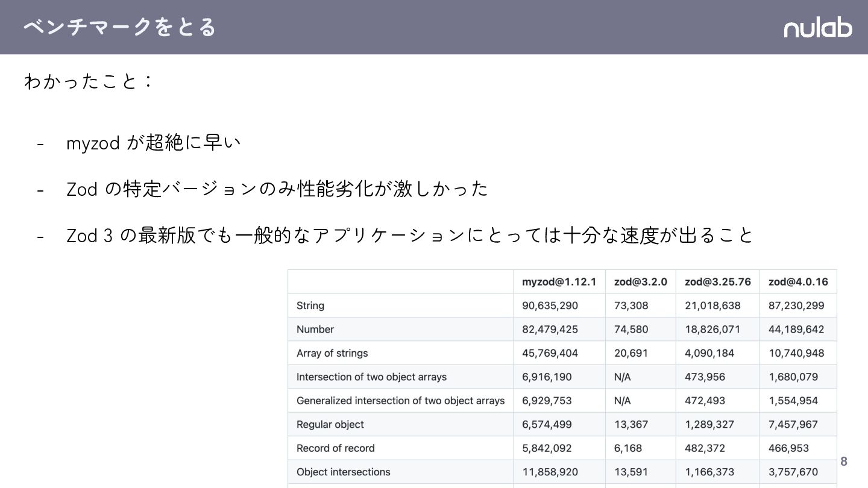Click the value 6,574,499 in Regular object row
Image resolution: width=868 pixels, height=488 pixels.
point(547,425)
